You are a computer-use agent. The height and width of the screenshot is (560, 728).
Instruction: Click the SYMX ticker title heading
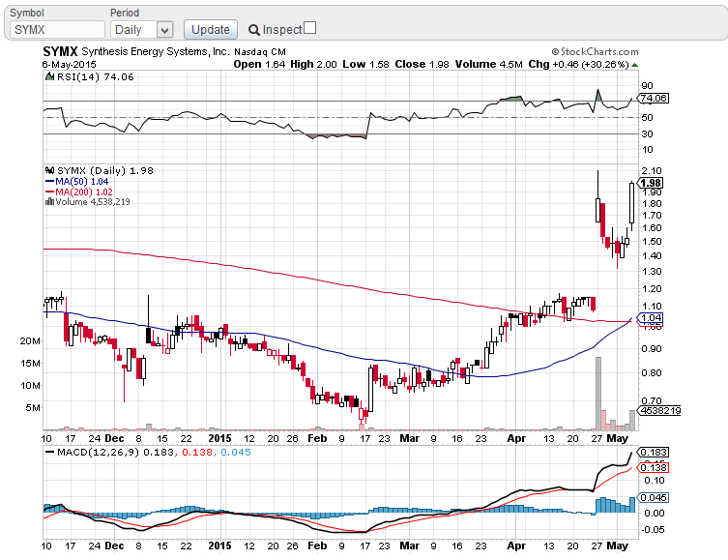tap(60, 51)
